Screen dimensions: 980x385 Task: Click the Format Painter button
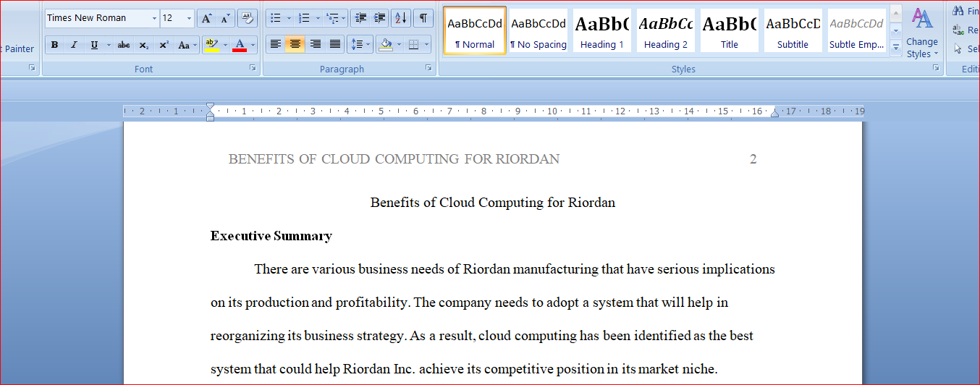pyautogui.click(x=17, y=49)
